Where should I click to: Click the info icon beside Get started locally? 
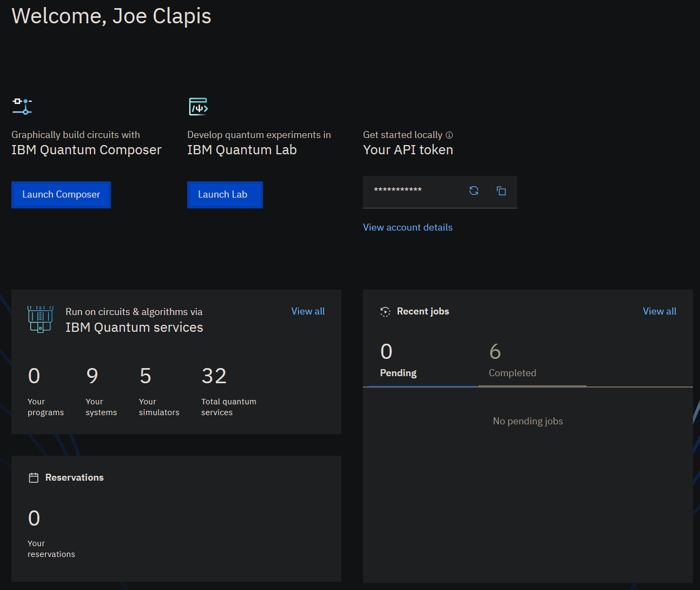click(449, 135)
